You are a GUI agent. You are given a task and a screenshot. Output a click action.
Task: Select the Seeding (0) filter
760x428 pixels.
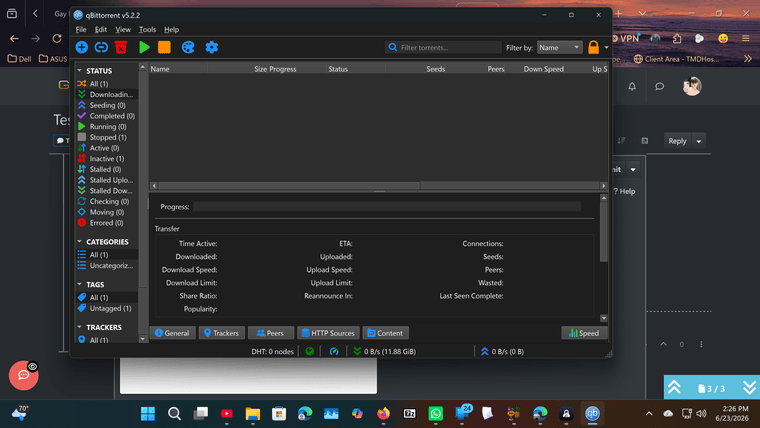coord(107,105)
